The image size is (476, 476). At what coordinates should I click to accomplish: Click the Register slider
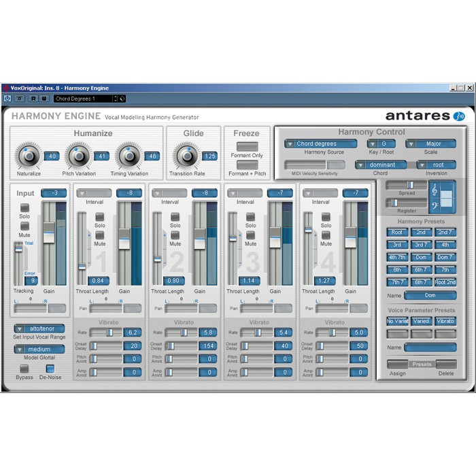pos(406,203)
